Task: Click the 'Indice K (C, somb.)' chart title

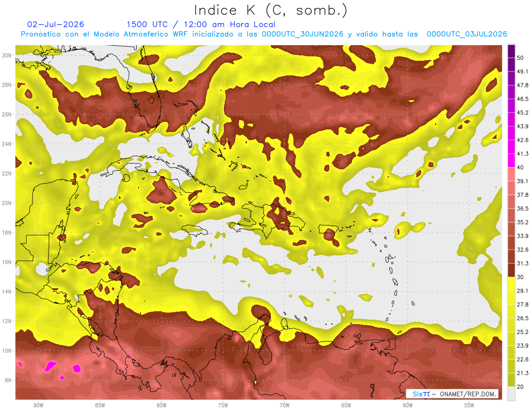Action: coord(271,10)
